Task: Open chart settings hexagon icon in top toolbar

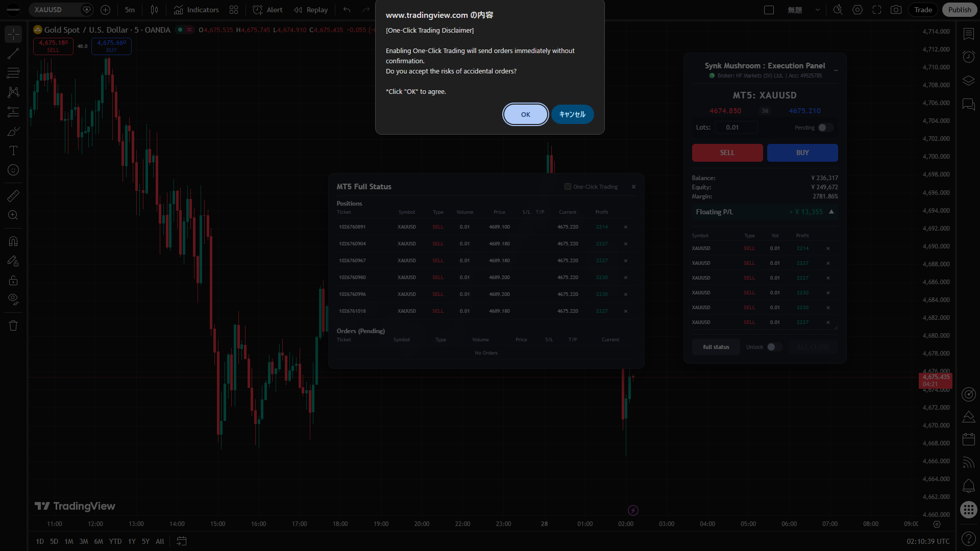Action: pyautogui.click(x=857, y=10)
